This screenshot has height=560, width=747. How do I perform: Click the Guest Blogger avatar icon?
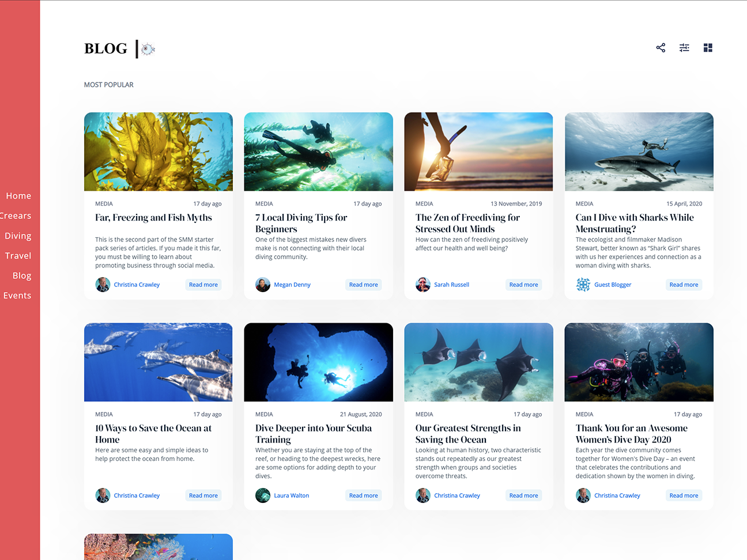click(583, 285)
